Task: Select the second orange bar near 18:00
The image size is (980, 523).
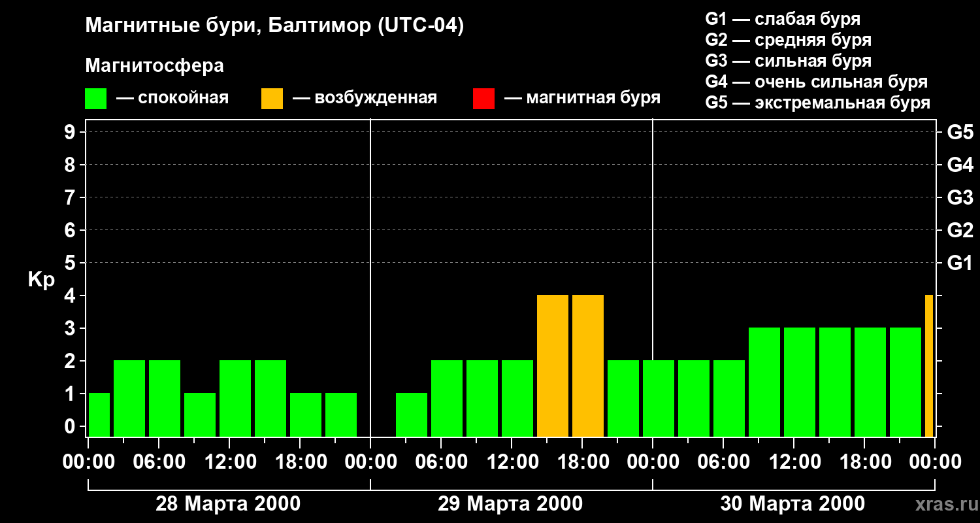Action: [588, 366]
